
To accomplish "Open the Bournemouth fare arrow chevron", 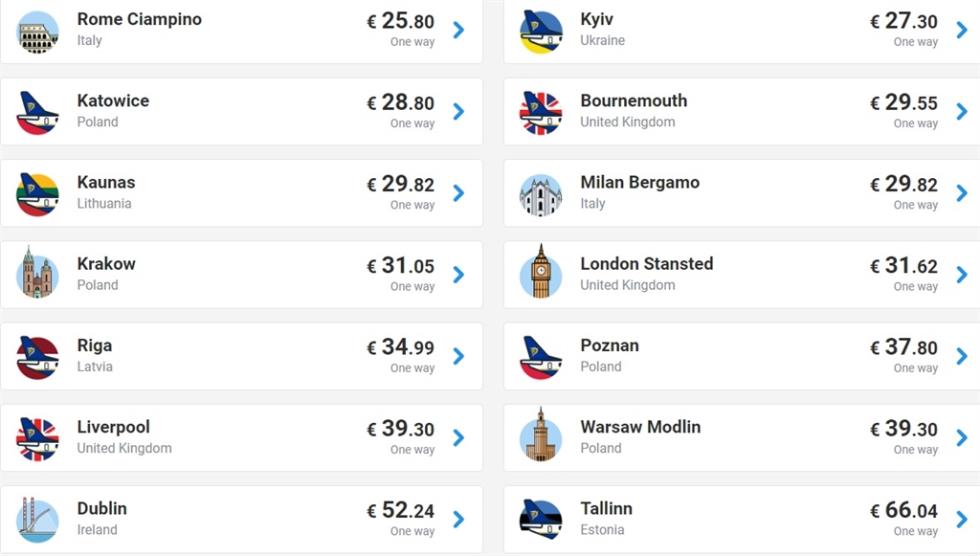I will tap(962, 112).
